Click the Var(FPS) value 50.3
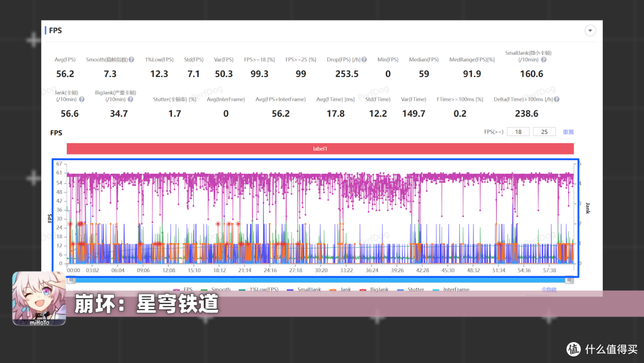 [x=224, y=74]
